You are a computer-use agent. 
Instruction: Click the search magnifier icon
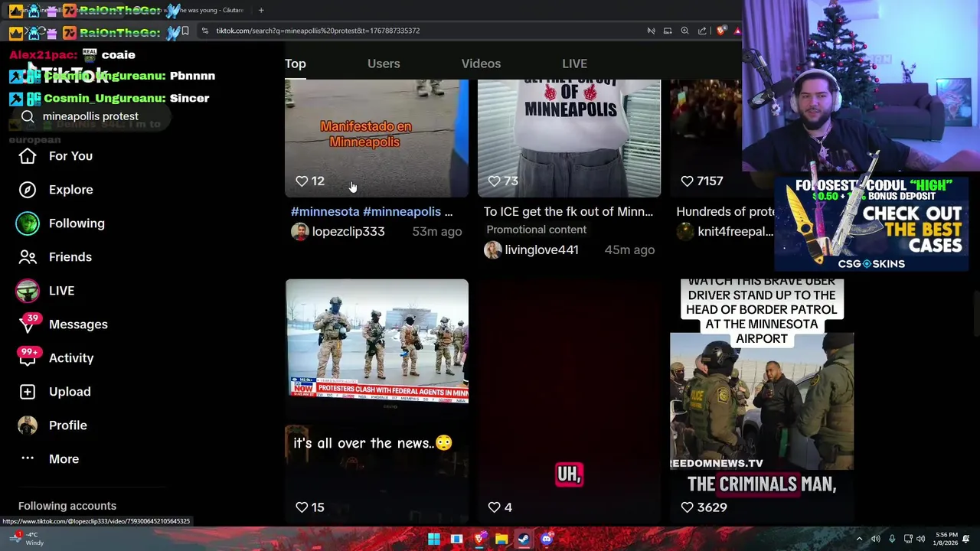[28, 116]
